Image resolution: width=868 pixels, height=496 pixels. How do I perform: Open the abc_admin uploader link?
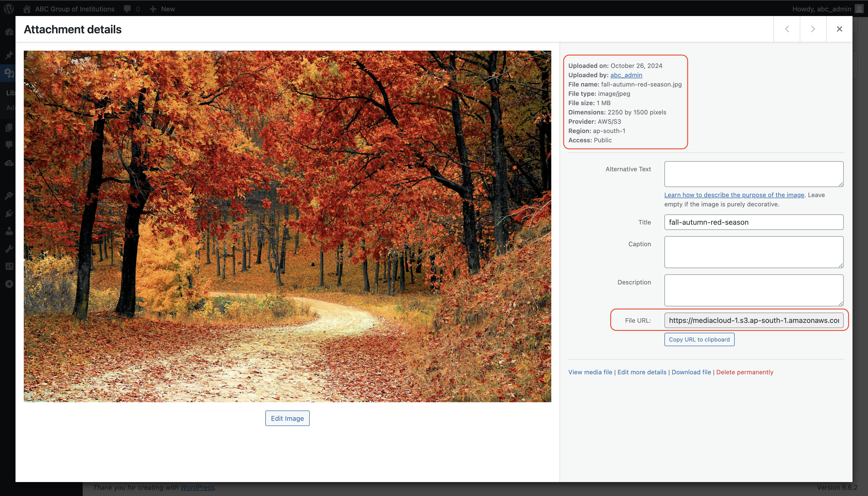(x=626, y=75)
